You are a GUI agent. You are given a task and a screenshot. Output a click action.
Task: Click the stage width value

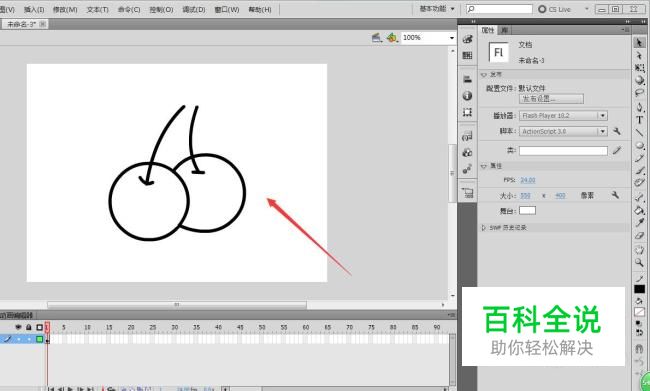525,195
